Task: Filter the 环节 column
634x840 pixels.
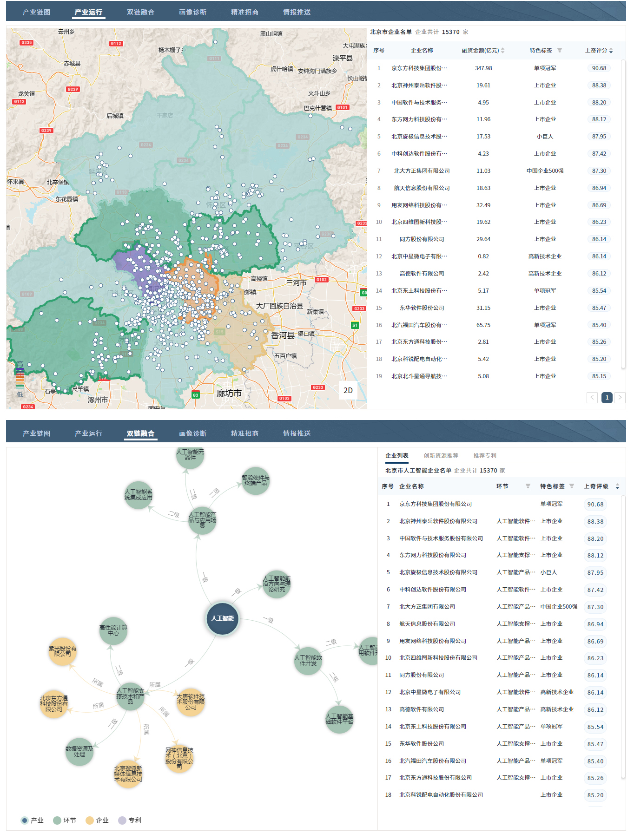Action: tap(528, 486)
